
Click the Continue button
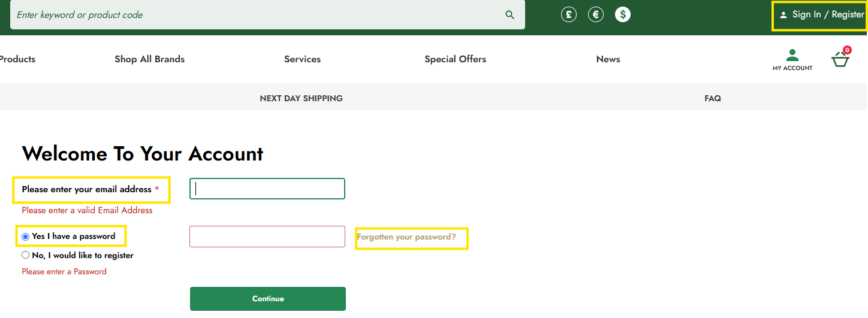[268, 299]
